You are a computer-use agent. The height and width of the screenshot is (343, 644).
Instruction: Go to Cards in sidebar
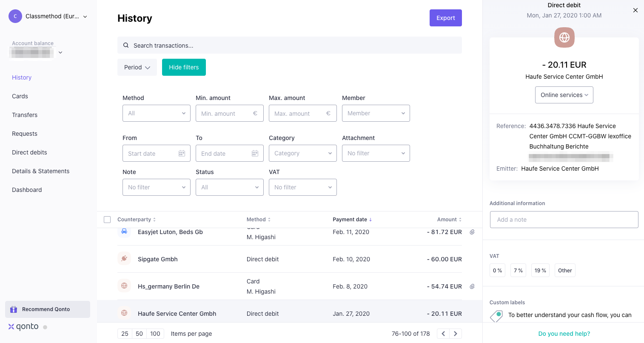point(20,96)
